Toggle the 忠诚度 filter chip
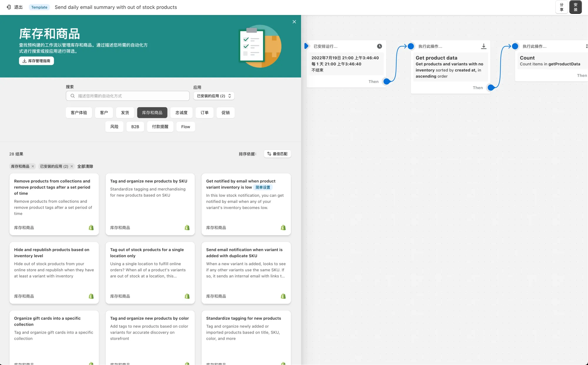This screenshot has height=365, width=588. (x=181, y=112)
